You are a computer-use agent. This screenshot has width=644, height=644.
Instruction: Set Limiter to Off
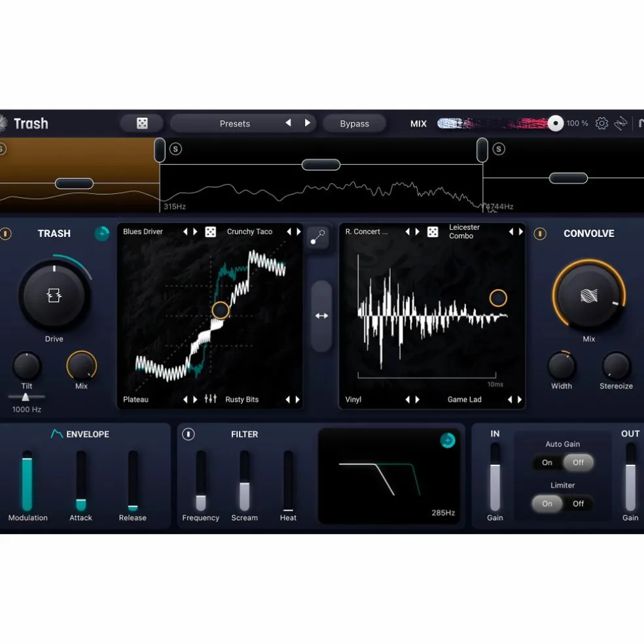578,503
